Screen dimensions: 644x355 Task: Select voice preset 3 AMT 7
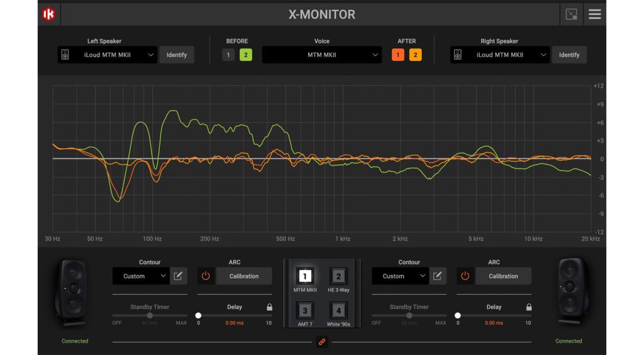click(305, 310)
